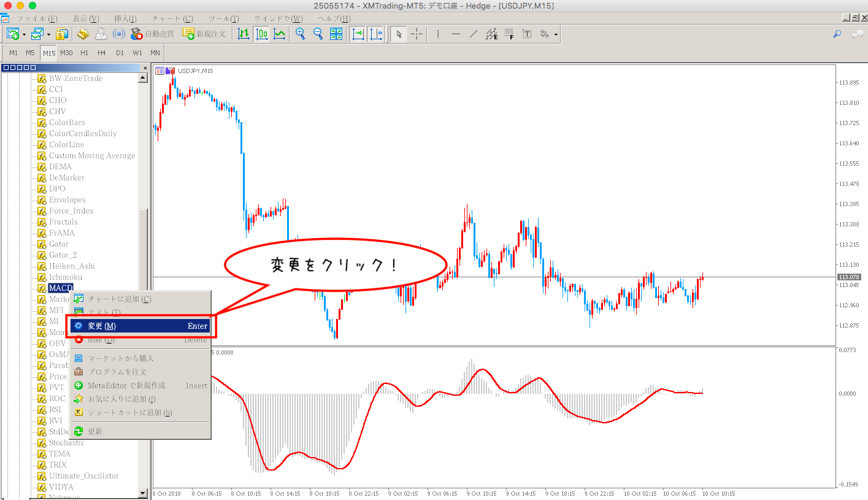868x500 pixels.
Task: Toggle chart auto-scroll to latest bar
Action: 358,34
